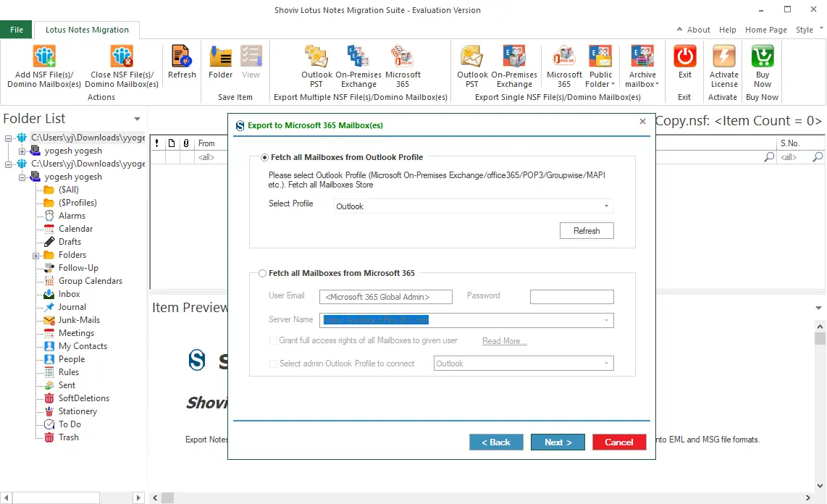Open the File menu
827x504 pixels.
click(17, 30)
